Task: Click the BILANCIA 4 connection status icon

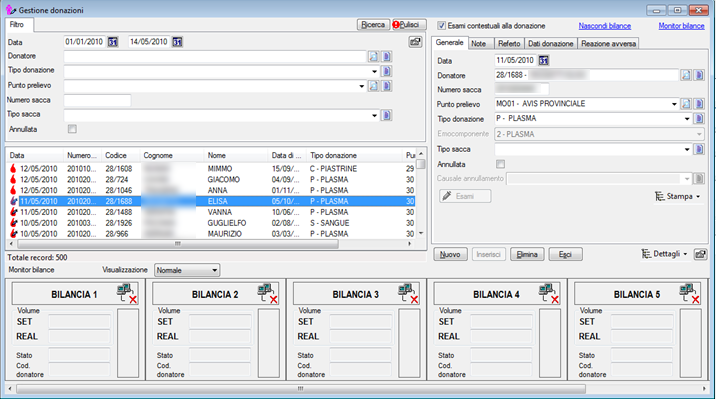Action: click(x=548, y=294)
